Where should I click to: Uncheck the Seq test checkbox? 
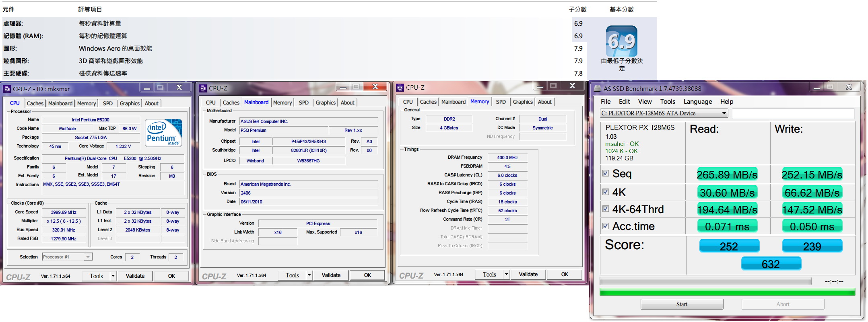tap(606, 173)
